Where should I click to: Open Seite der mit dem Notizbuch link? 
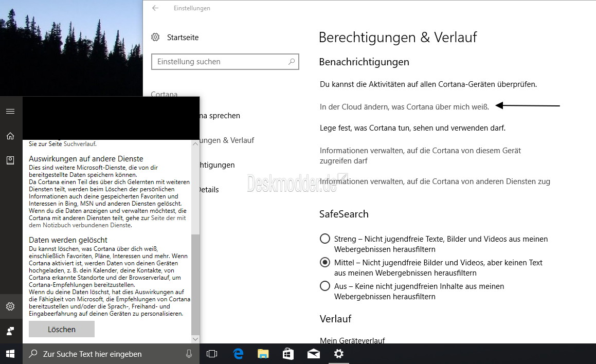107,222
